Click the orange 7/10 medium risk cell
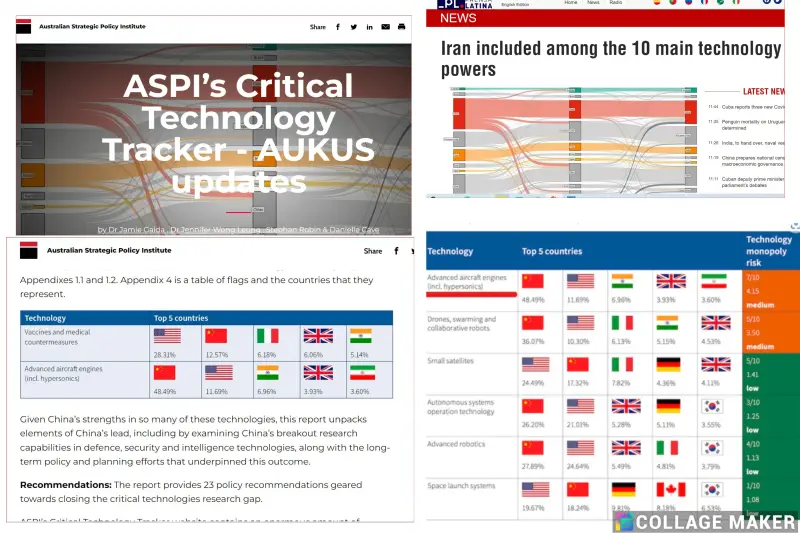This screenshot has height=533, width=800. (772, 291)
